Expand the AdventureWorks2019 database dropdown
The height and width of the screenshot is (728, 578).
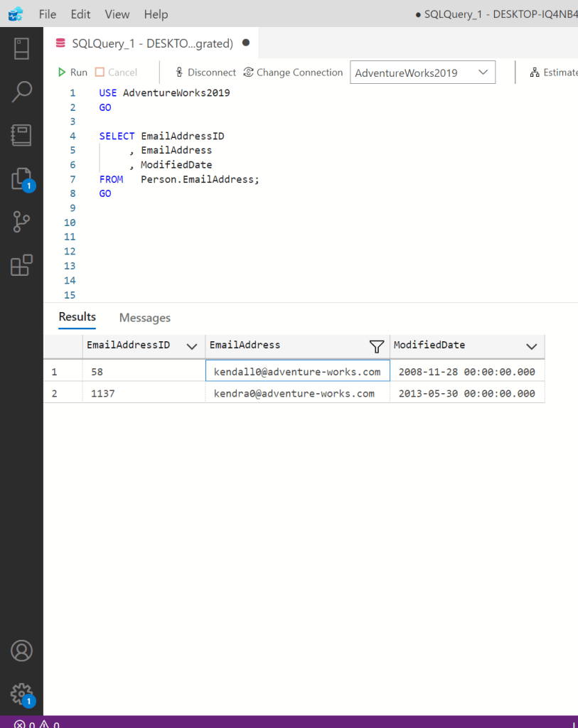pos(483,73)
